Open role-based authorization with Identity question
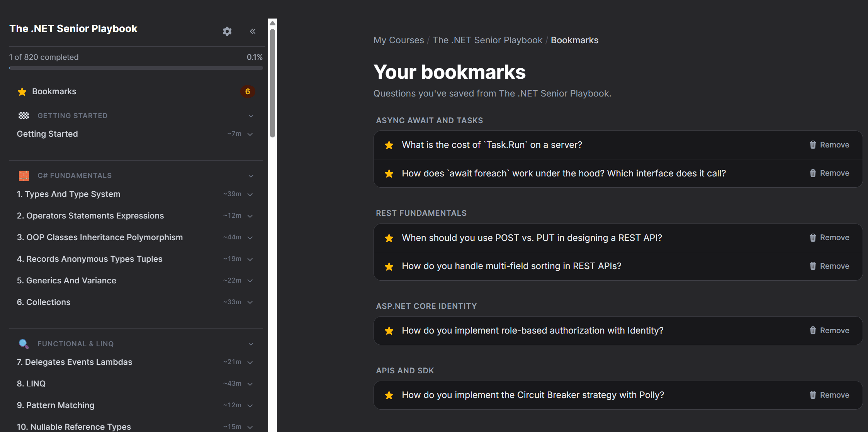868x432 pixels. pyautogui.click(x=533, y=330)
